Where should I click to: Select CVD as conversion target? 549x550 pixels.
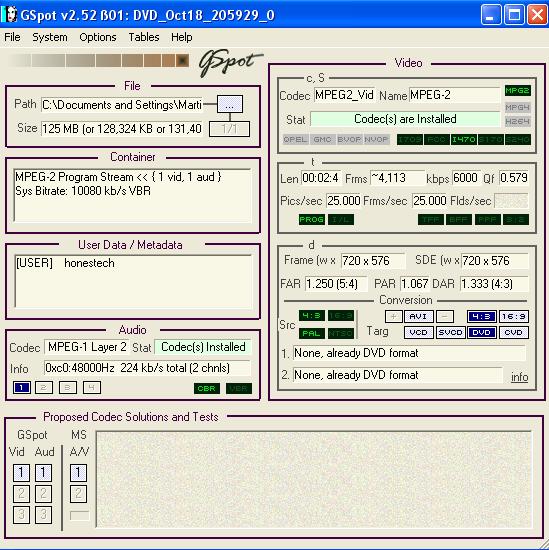click(514, 332)
